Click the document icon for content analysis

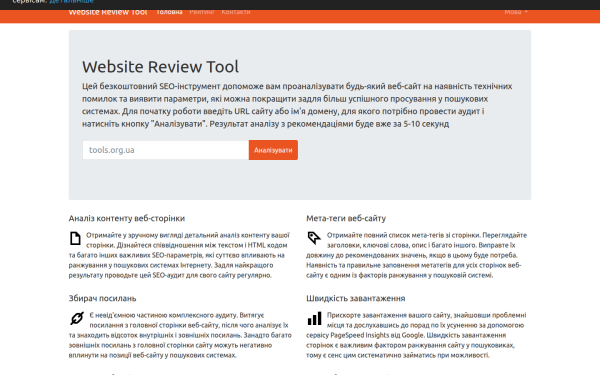point(75,238)
